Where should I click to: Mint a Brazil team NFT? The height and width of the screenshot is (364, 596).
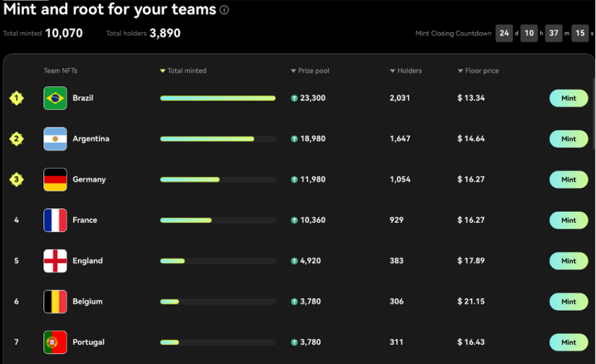tap(569, 98)
